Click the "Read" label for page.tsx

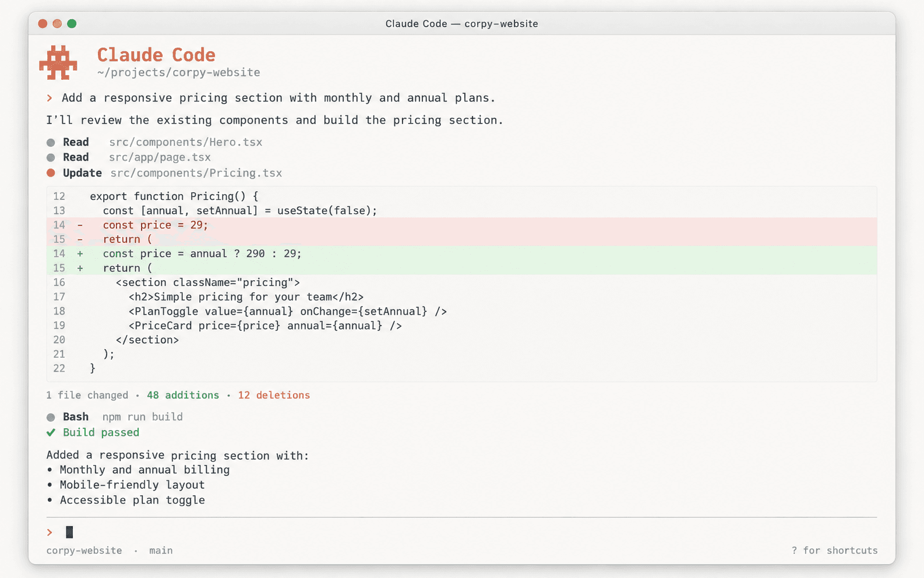76,157
